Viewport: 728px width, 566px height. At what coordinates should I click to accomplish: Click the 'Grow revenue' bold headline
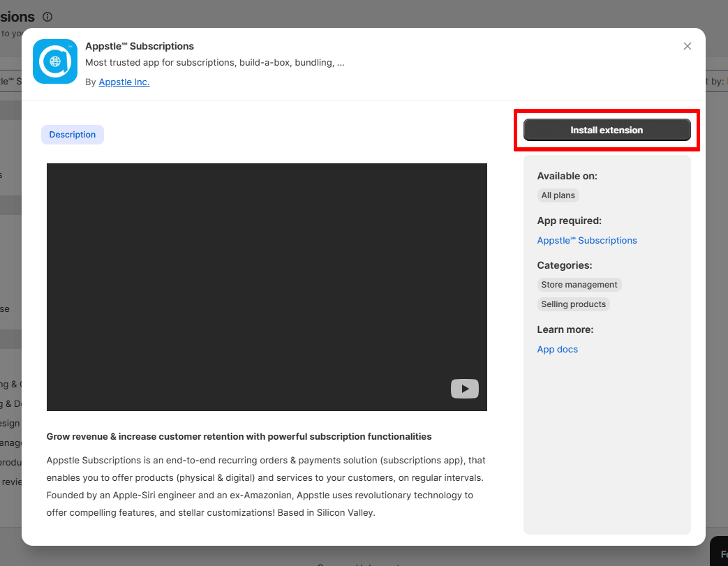tap(239, 436)
